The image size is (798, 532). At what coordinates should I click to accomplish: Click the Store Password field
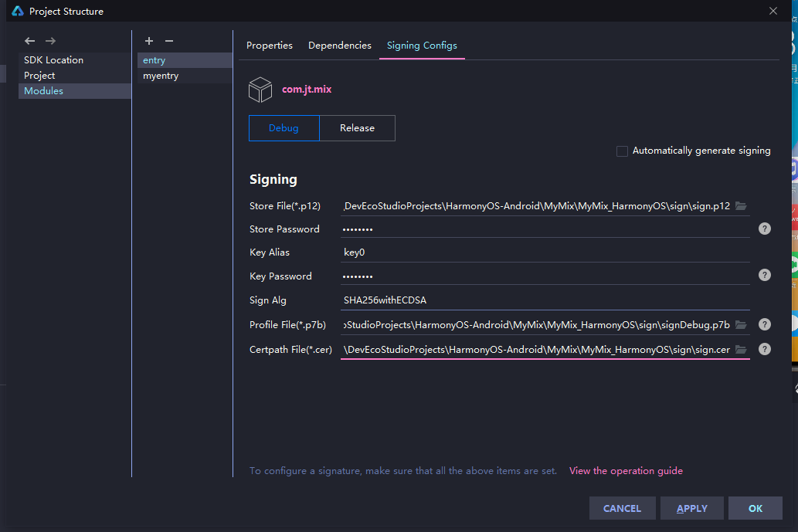point(545,229)
